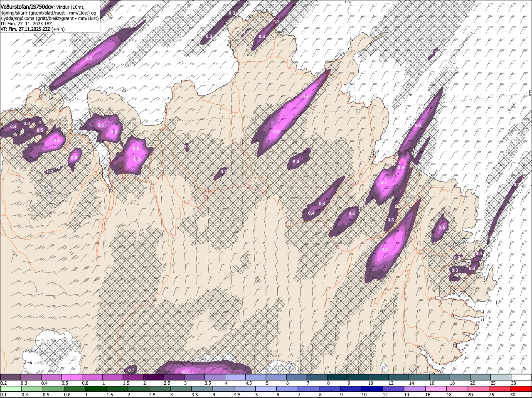The width and height of the screenshot is (532, 398).
Task: Click the 'VT: Fim. 27.11.2025 22Z (+4 h)' line
Action: pos(32,29)
